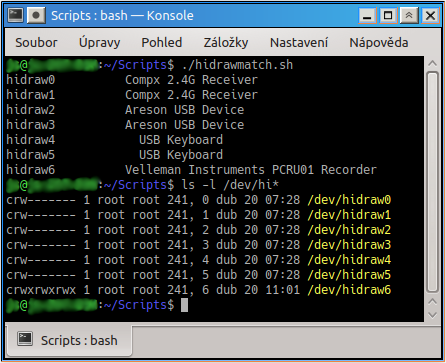This screenshot has width=446, height=363.
Task: Minimize the Konsole window
Action: pyautogui.click(x=367, y=15)
